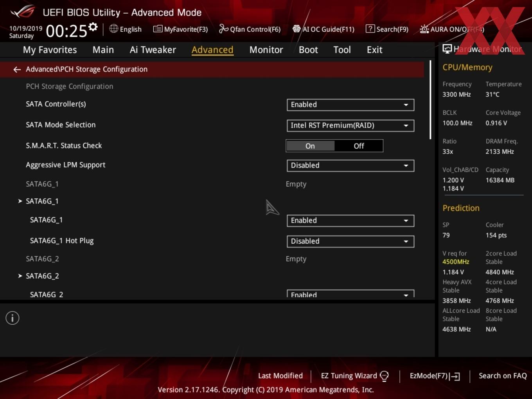This screenshot has height=399, width=532.
Task: Open SATA6G_1 Hot Plug dropdown
Action: (350, 241)
